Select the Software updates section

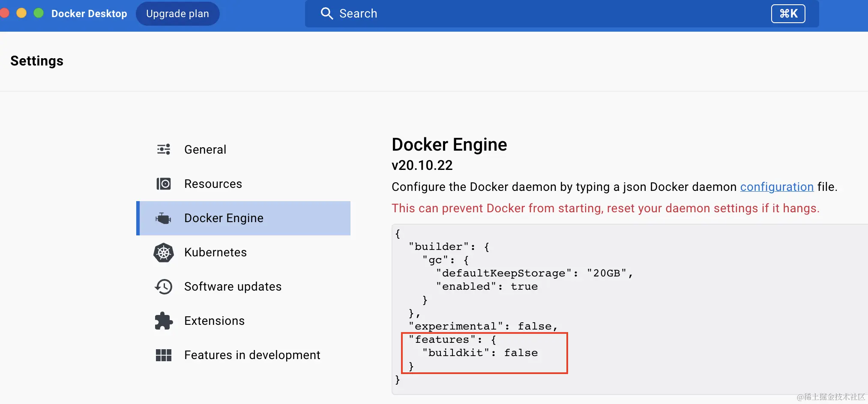click(233, 286)
